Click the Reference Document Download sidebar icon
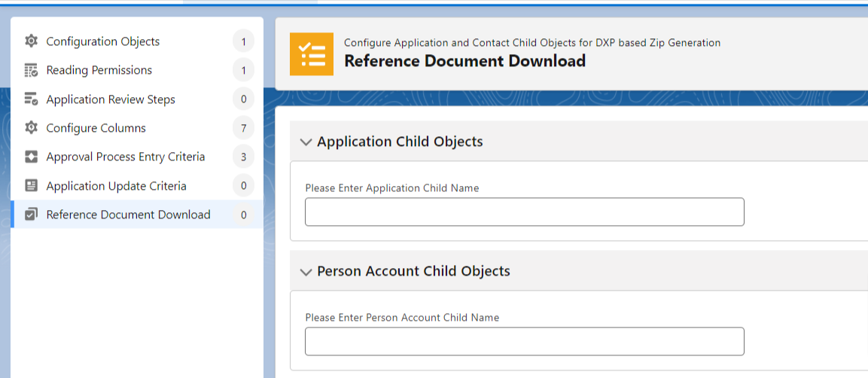This screenshot has width=868, height=378. [31, 215]
